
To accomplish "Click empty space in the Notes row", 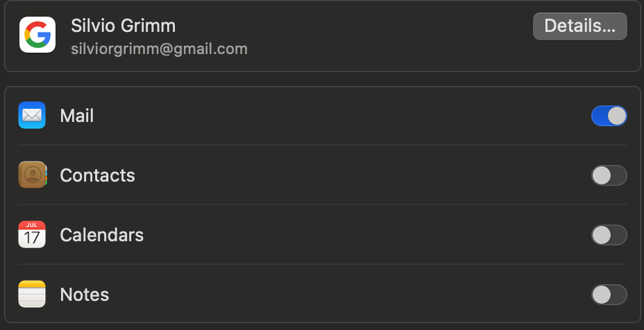I will (x=347, y=295).
